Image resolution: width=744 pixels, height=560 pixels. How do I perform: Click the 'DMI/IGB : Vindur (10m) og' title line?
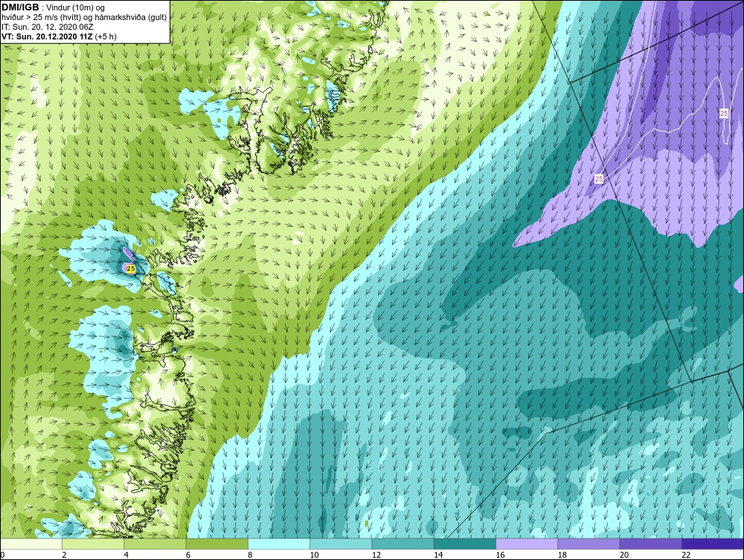[54, 7]
